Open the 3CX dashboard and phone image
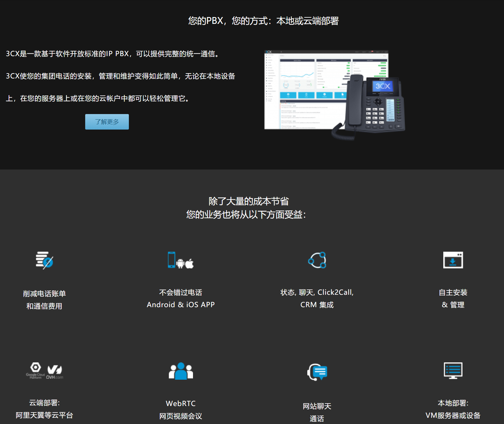 [x=335, y=95]
